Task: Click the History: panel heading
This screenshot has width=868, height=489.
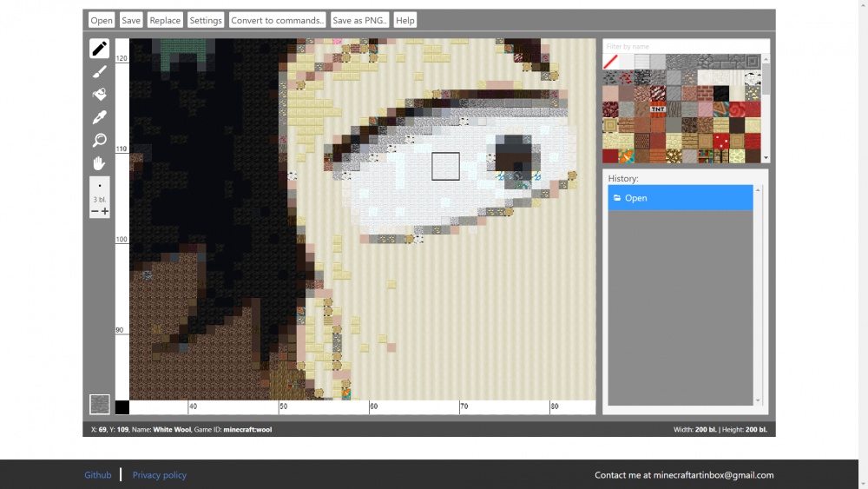Action: [623, 178]
